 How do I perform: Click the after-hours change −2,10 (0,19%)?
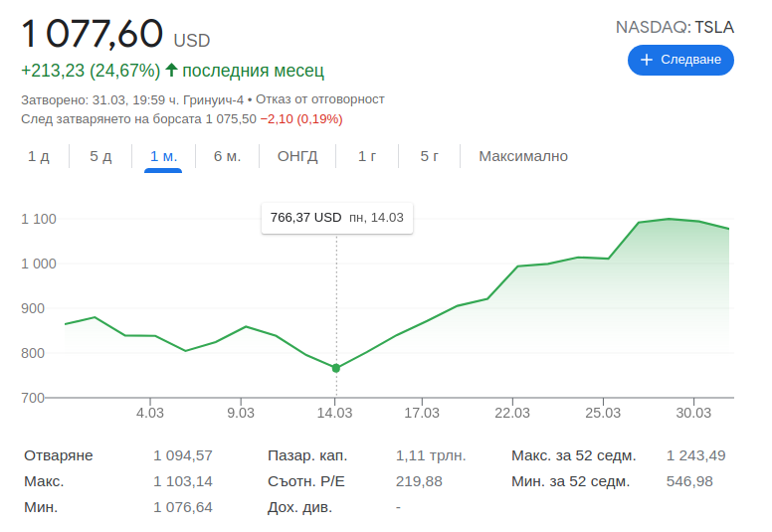(x=301, y=119)
